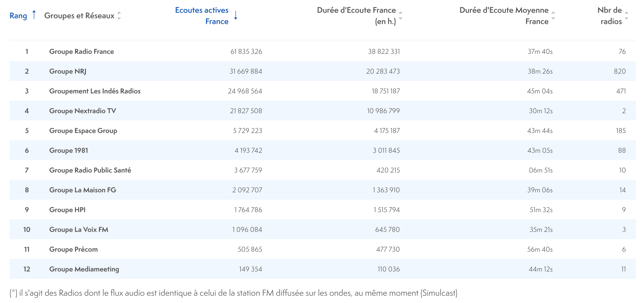This screenshot has height=303, width=644.
Task: Sort by the Rang column header
Action: coord(18,16)
